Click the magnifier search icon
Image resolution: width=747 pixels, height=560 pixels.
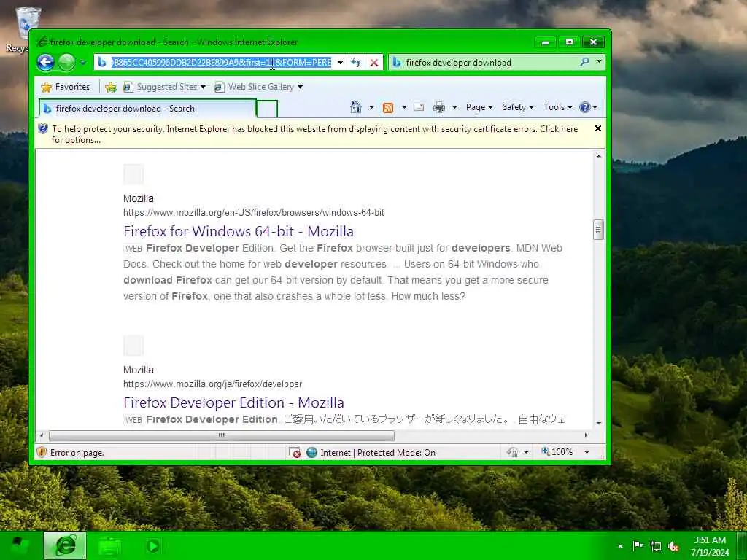584,62
